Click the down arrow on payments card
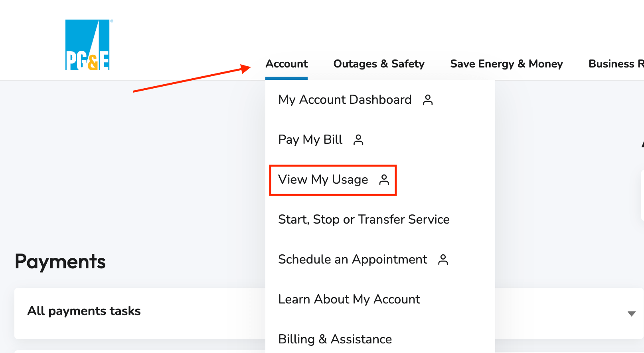The width and height of the screenshot is (644, 353). pyautogui.click(x=631, y=314)
